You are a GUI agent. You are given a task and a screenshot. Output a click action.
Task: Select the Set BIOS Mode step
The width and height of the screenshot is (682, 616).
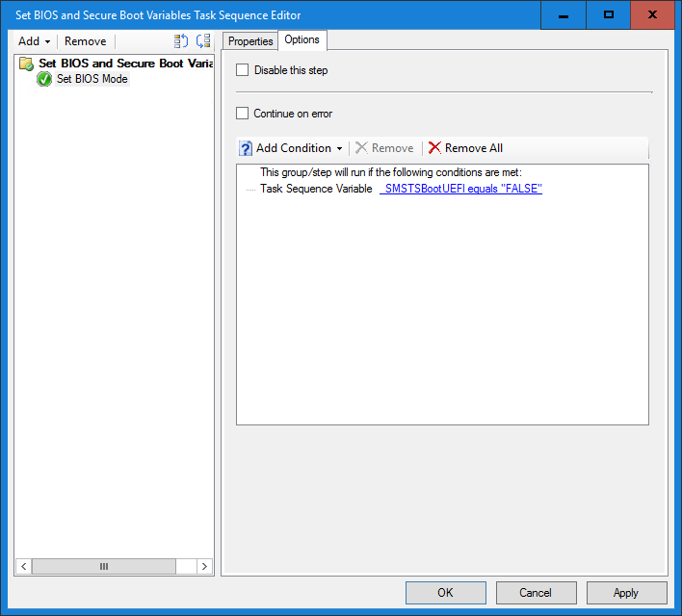click(92, 79)
